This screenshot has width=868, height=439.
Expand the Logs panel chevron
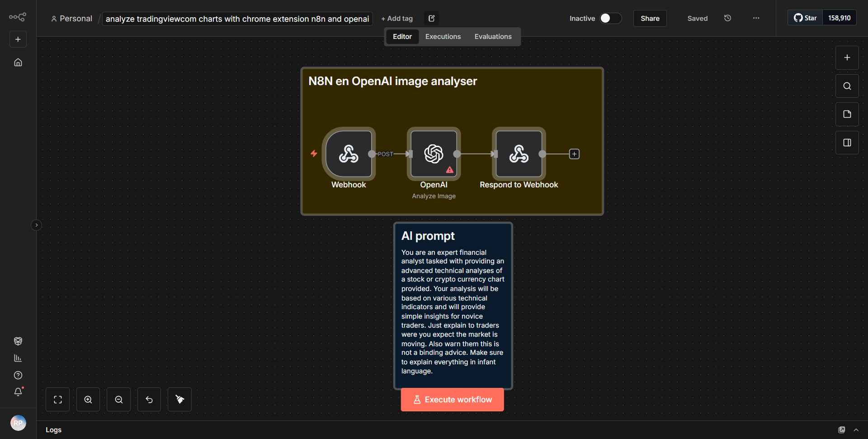(x=856, y=430)
